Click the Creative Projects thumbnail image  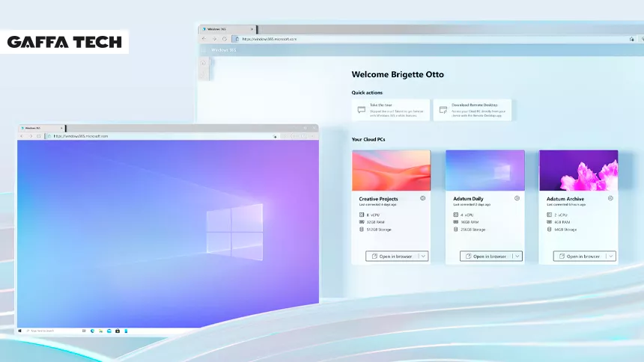[391, 171]
